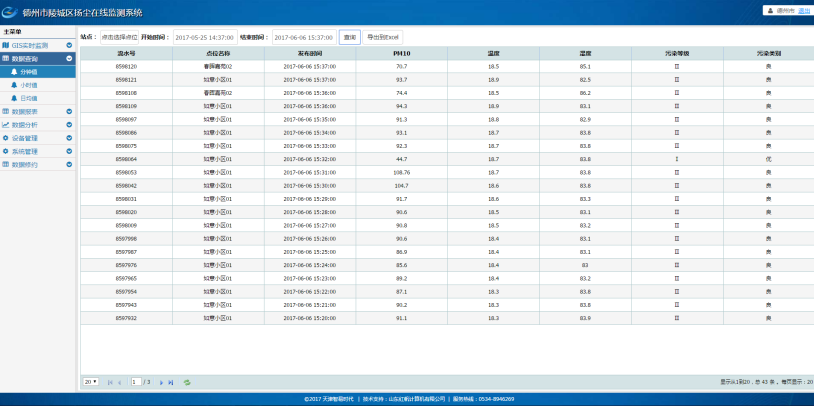Viewport: 815px width, 406px height.
Task: Expand the 数据分析 menu section
Action: tap(69, 125)
